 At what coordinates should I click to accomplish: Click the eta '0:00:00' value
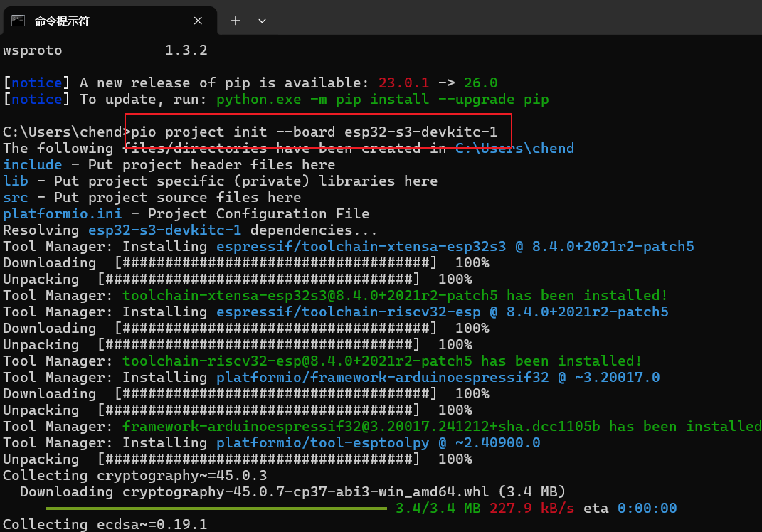(647, 509)
